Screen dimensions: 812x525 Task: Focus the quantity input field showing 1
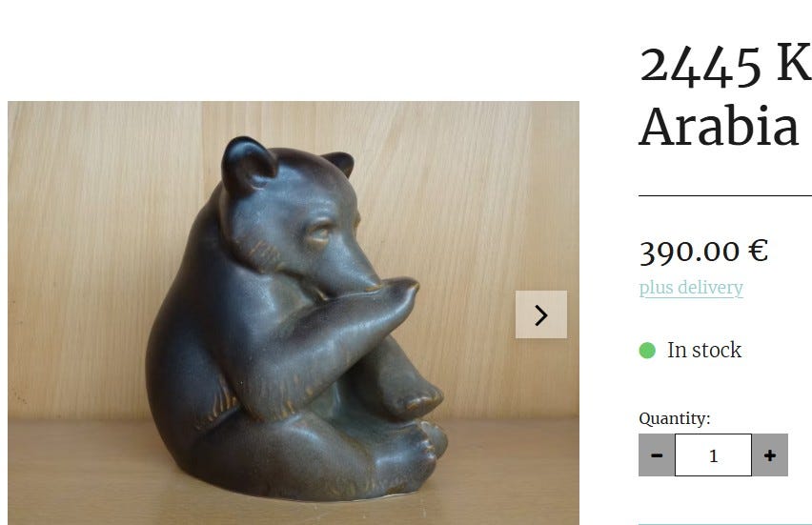coord(713,455)
